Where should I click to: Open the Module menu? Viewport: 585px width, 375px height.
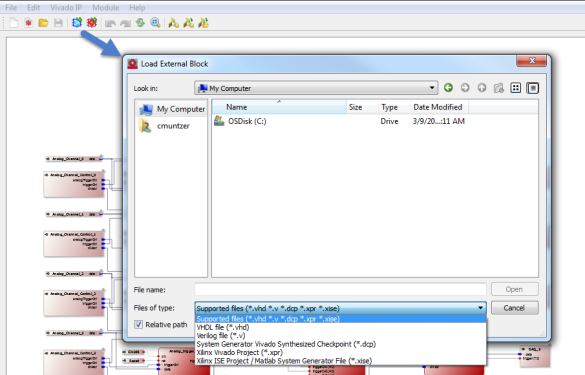point(106,7)
